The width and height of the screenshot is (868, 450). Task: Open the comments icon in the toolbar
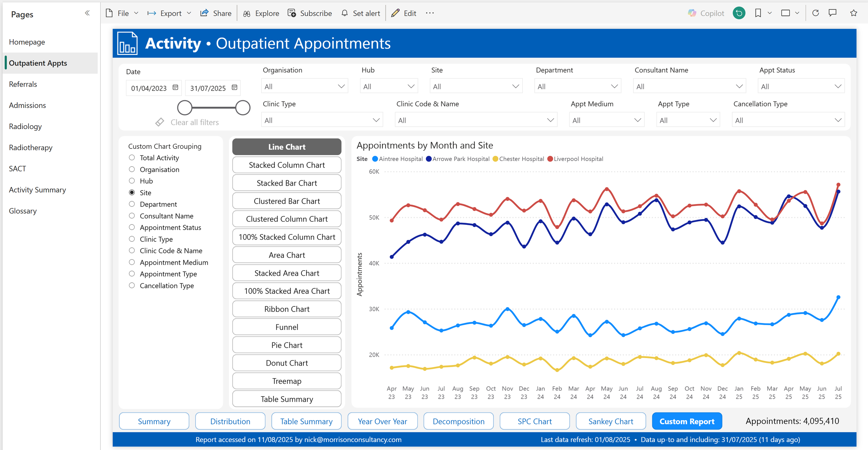(833, 13)
